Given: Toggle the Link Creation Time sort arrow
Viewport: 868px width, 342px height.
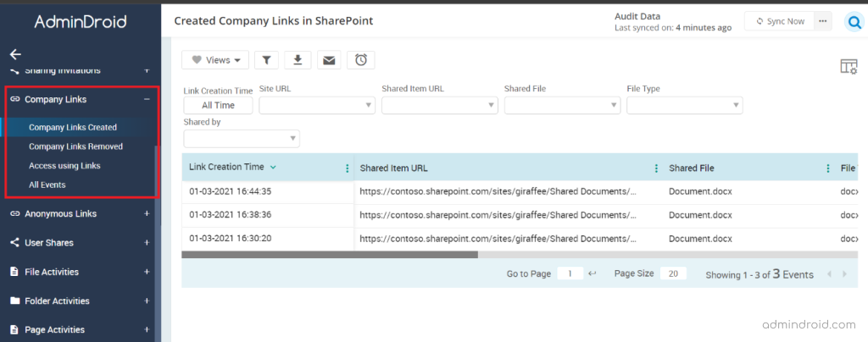Looking at the screenshot, I should pos(273,168).
